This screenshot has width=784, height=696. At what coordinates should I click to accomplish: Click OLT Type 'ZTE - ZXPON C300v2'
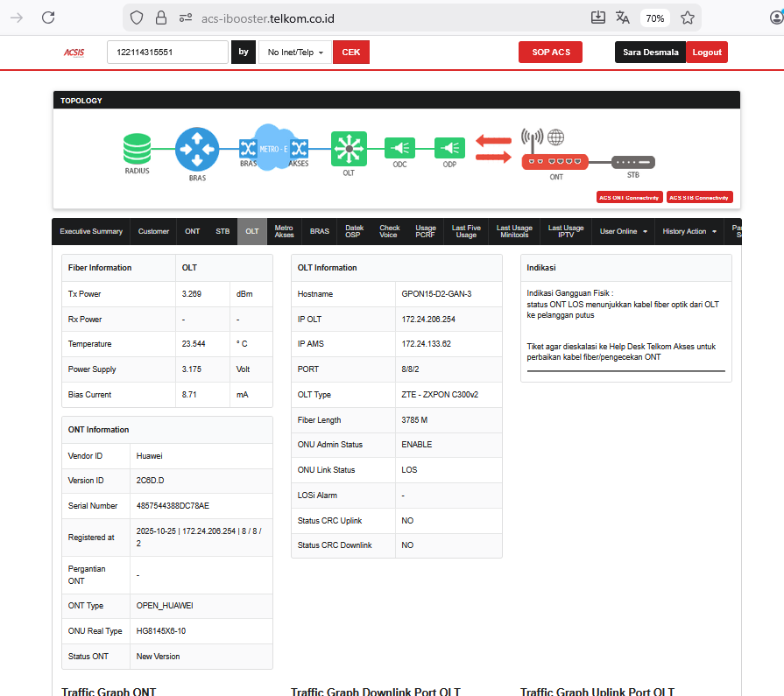pyautogui.click(x=440, y=395)
